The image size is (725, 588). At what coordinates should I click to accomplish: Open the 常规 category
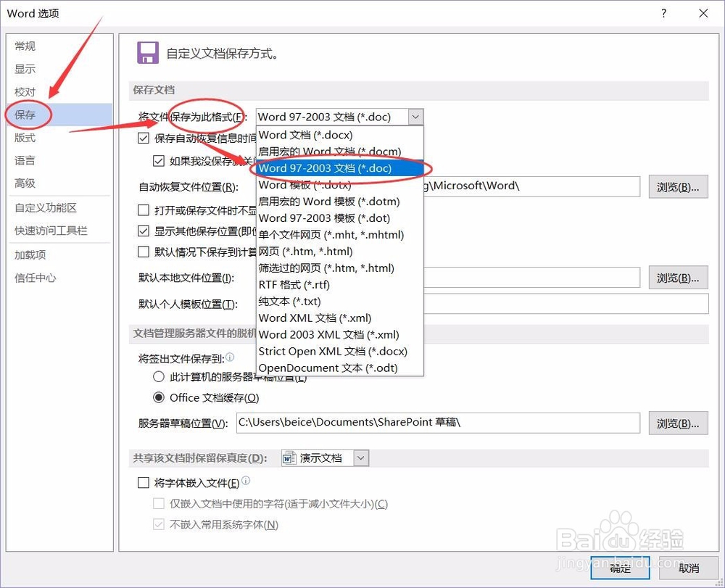point(59,46)
